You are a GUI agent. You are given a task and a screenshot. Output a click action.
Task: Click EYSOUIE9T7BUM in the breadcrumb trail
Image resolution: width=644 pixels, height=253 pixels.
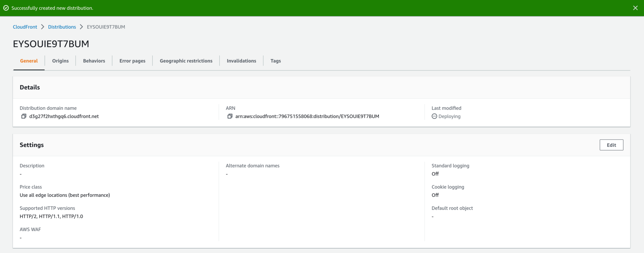[106, 27]
